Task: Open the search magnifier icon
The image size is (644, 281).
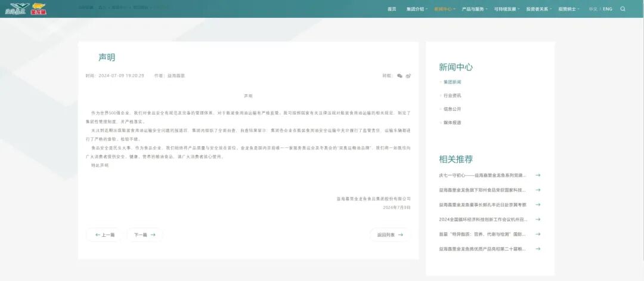Action: coord(623,8)
